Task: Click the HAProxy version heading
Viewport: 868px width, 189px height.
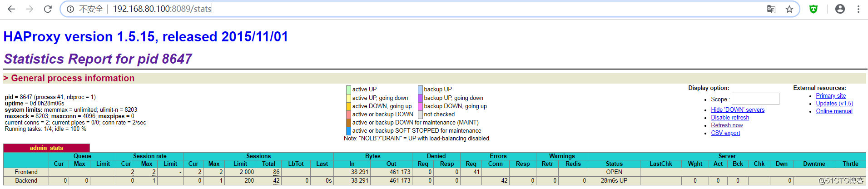Action: pyautogui.click(x=146, y=37)
